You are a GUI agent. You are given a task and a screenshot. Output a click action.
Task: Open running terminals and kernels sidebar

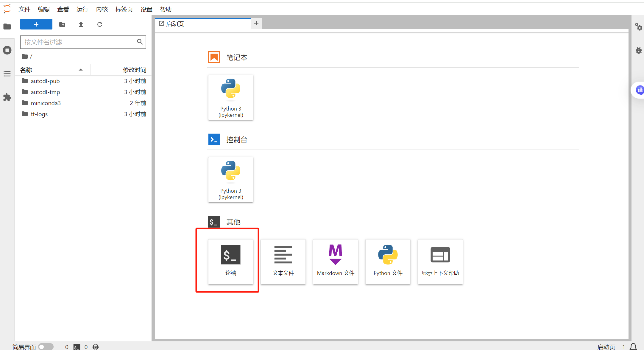pos(7,50)
